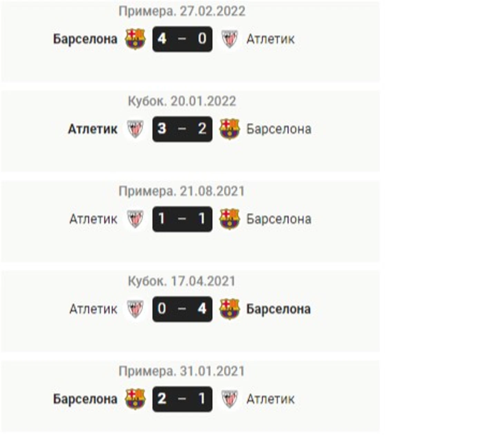
Task: Open the 3 – 2 score box
Action: (182, 129)
